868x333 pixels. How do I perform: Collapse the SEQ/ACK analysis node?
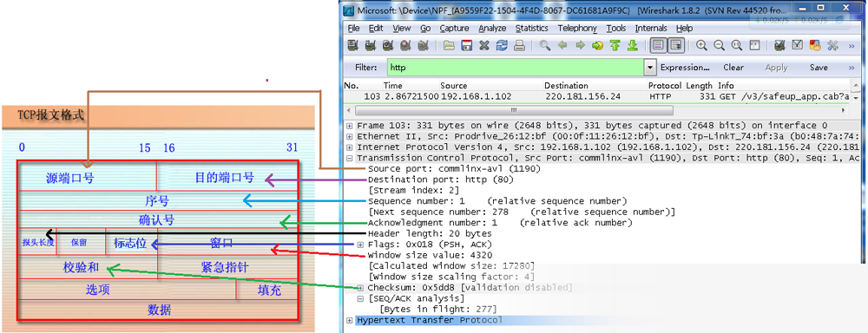(360, 298)
